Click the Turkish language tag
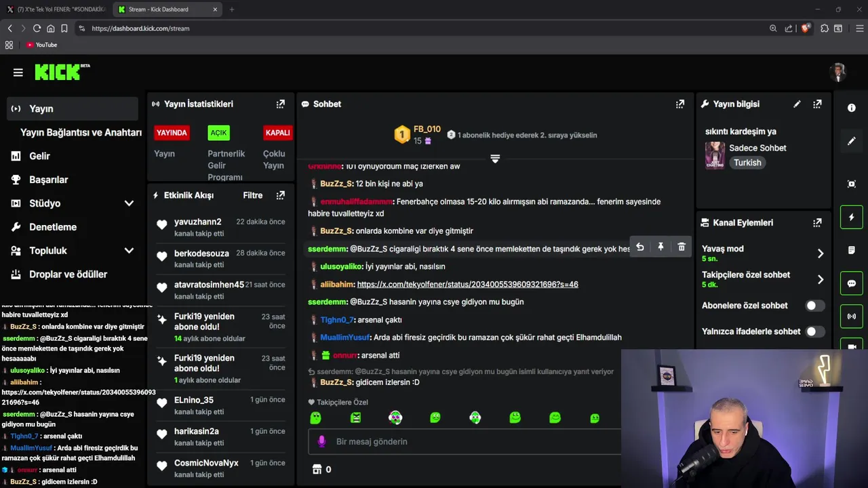Image resolution: width=868 pixels, height=488 pixels. 747,163
